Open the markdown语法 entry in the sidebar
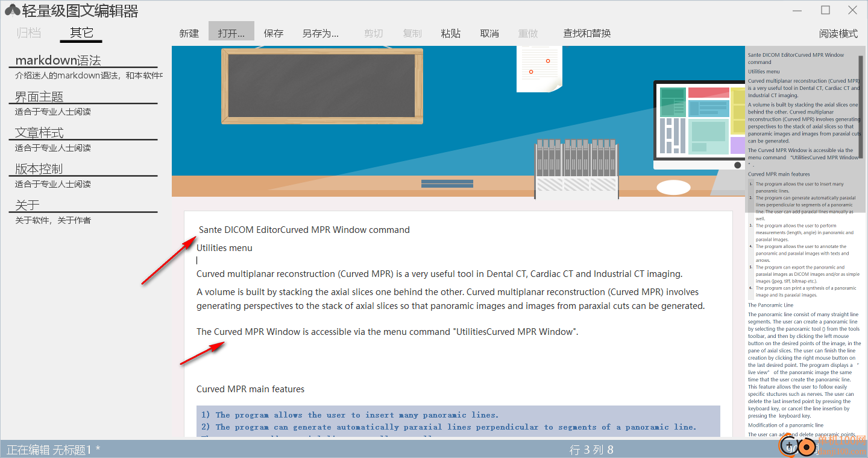 58,60
